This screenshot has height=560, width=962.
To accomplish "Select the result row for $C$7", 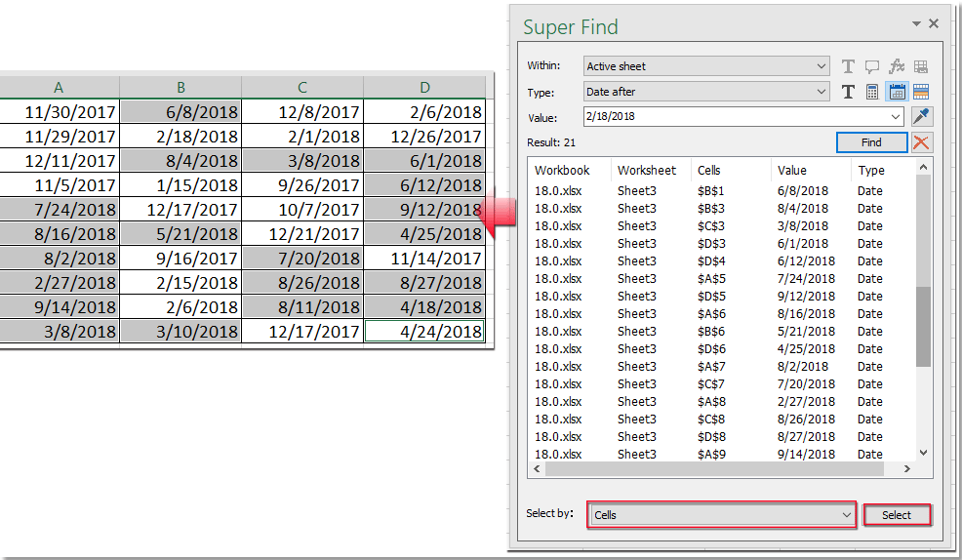I will tap(722, 384).
